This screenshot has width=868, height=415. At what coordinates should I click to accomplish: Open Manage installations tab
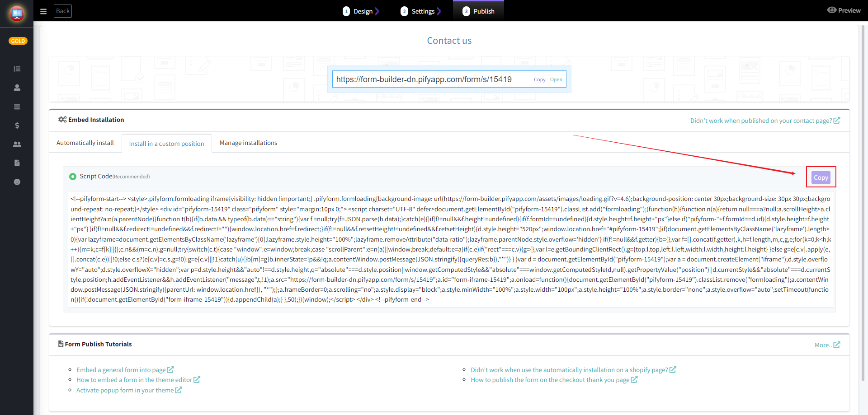point(248,143)
